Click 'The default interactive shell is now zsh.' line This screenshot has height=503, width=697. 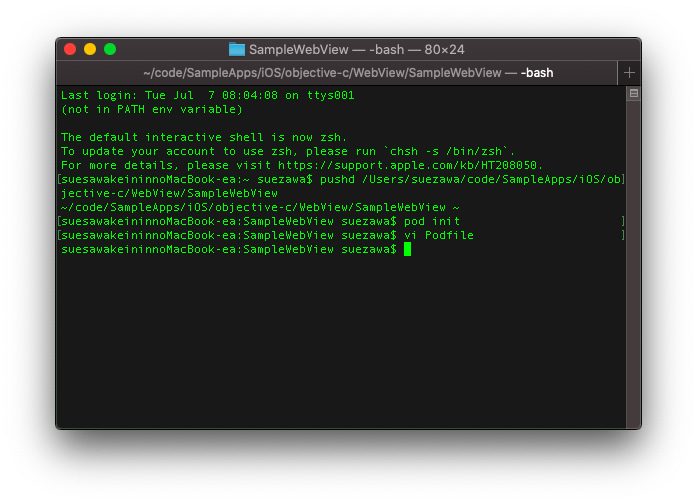[x=204, y=137]
